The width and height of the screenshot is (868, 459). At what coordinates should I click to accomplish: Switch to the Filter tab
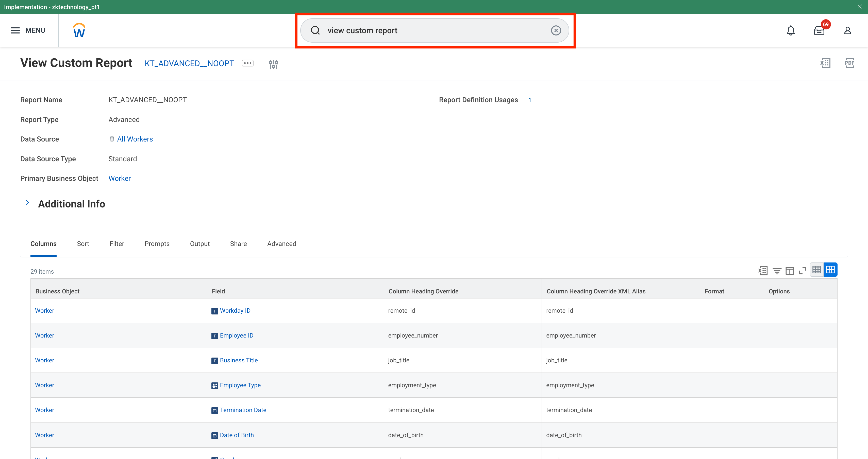pyautogui.click(x=116, y=244)
